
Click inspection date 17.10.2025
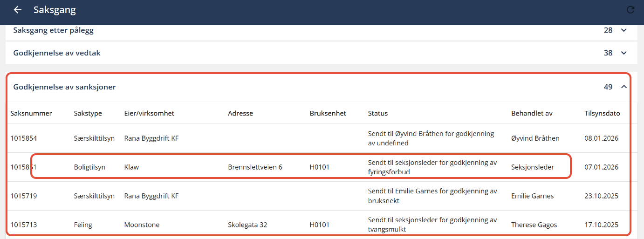tap(601, 225)
